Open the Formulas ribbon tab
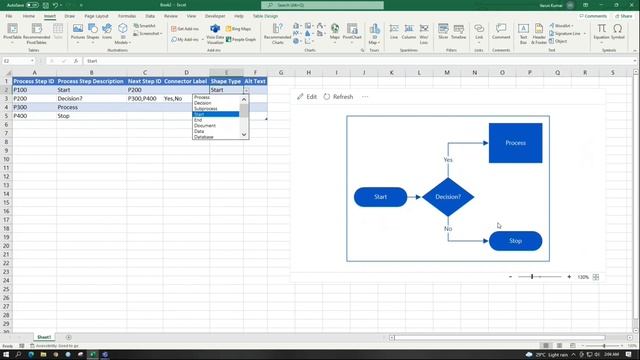Image resolution: width=640 pixels, height=360 pixels. tap(127, 16)
